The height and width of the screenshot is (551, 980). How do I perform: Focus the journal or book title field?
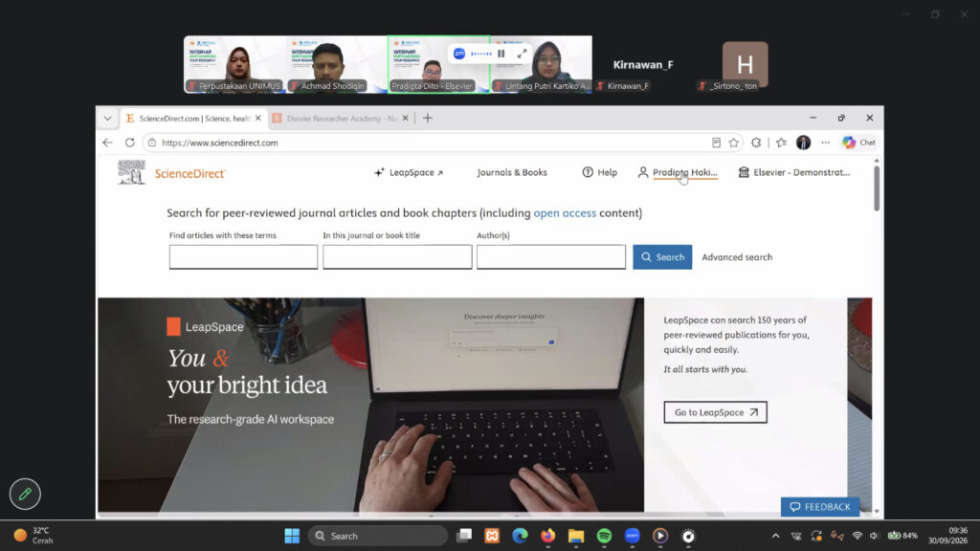(x=397, y=256)
